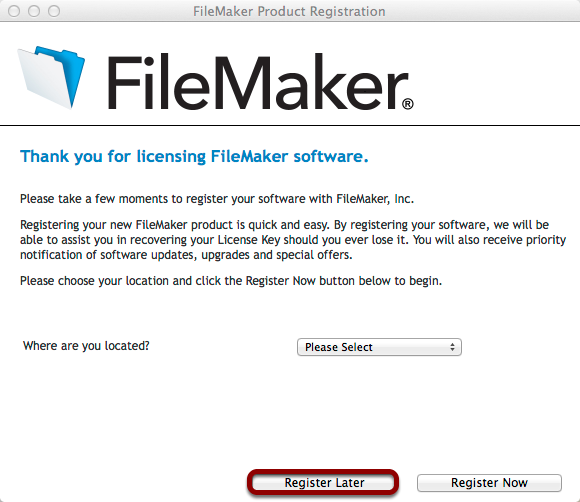
Task: Choose Register Later
Action: pos(324,482)
